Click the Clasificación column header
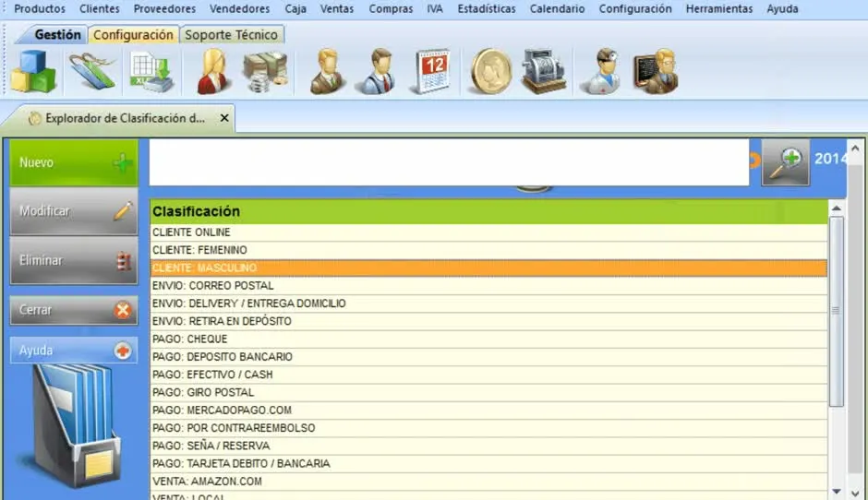Screen dimensions: 868x500 (488, 211)
